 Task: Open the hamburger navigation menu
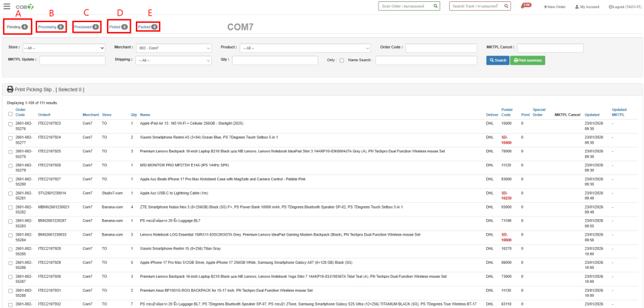(x=7, y=6)
